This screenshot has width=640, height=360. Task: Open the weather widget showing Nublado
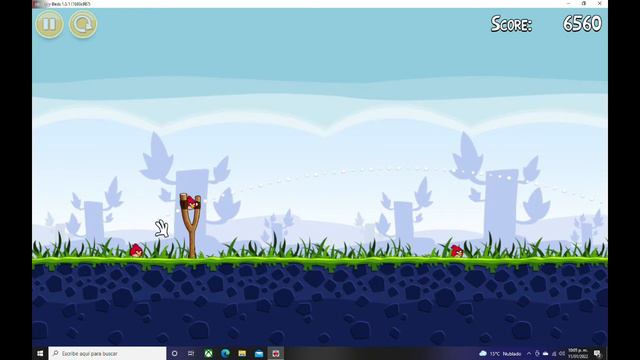pyautogui.click(x=500, y=353)
